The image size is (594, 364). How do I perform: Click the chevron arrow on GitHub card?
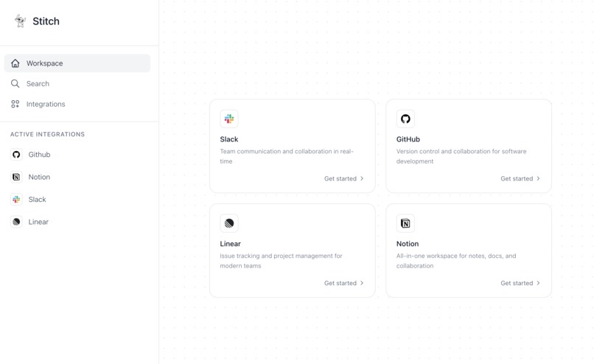pyautogui.click(x=538, y=178)
